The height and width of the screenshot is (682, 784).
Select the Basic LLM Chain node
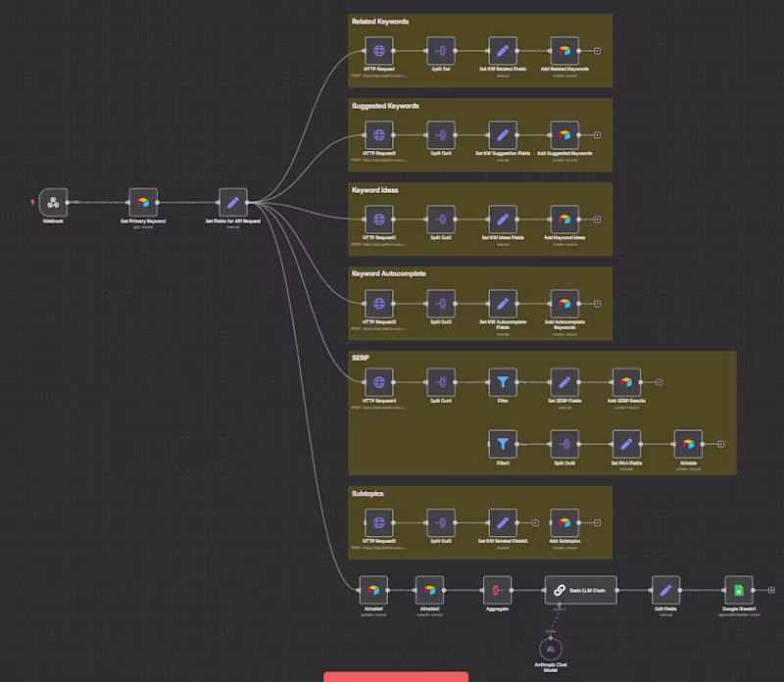pos(581,590)
